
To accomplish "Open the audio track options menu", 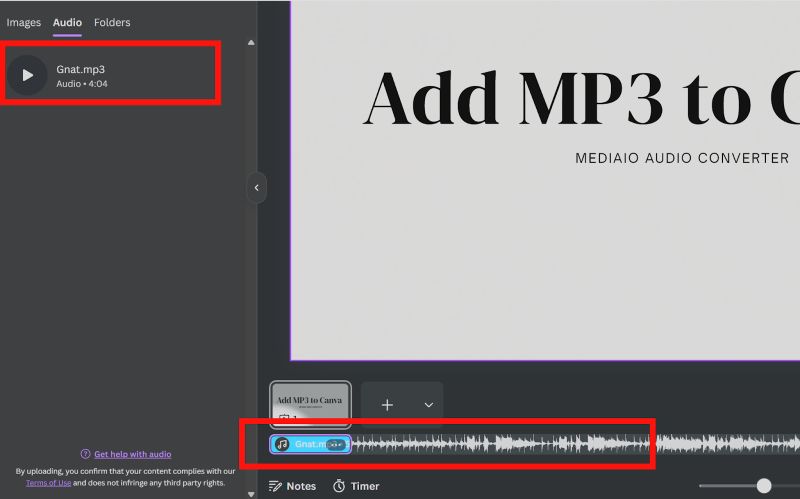I will [335, 444].
